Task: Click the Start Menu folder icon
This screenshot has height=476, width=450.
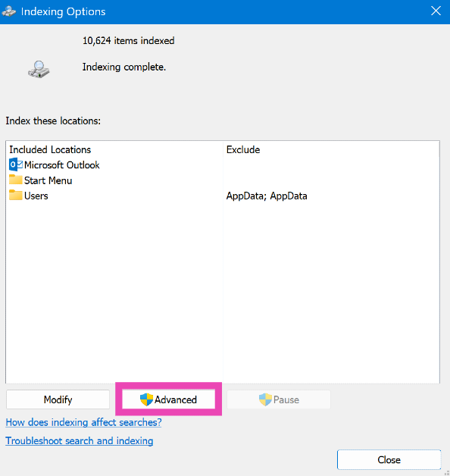Action: coord(15,180)
